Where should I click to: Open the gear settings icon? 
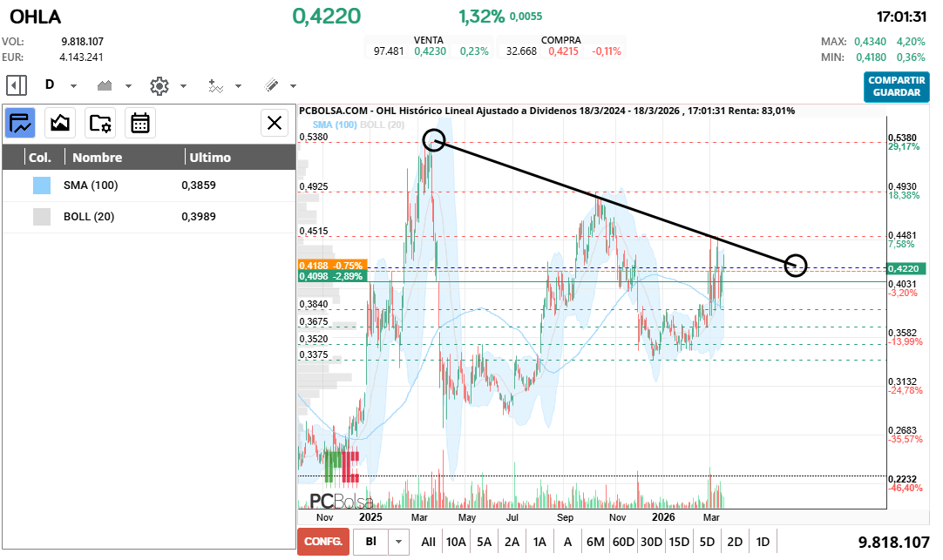pos(159,85)
